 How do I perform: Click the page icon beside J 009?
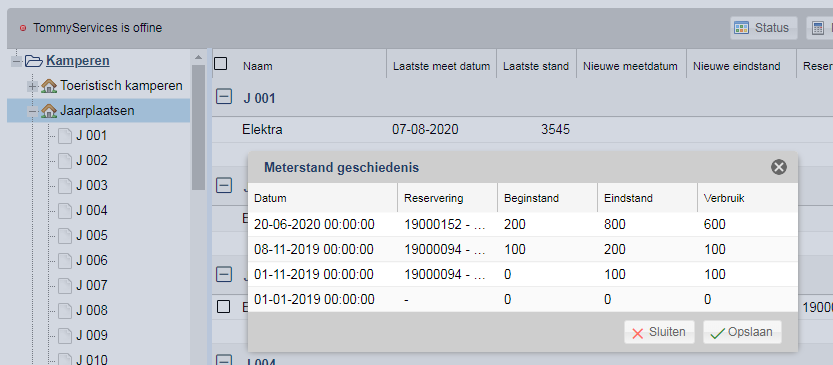click(x=64, y=336)
